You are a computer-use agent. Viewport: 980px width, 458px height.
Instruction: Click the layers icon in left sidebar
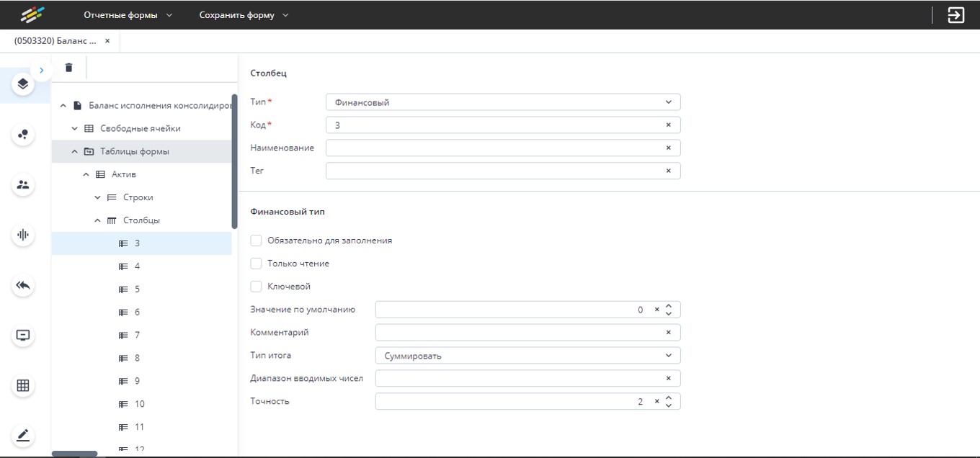tap(23, 84)
